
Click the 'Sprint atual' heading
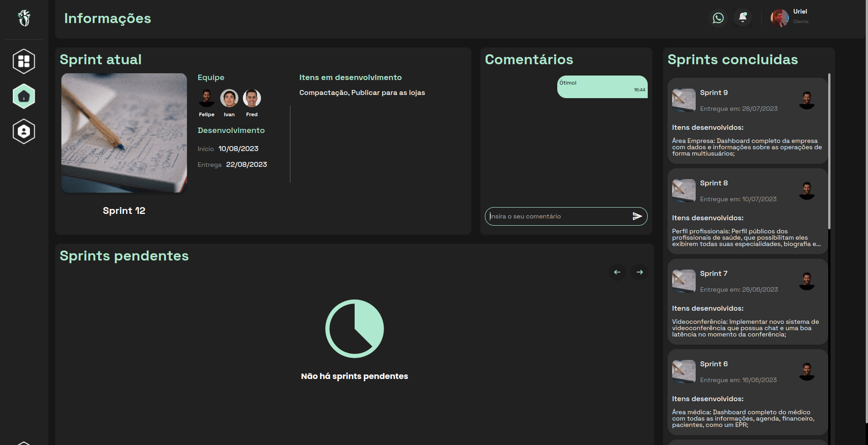pos(101,60)
